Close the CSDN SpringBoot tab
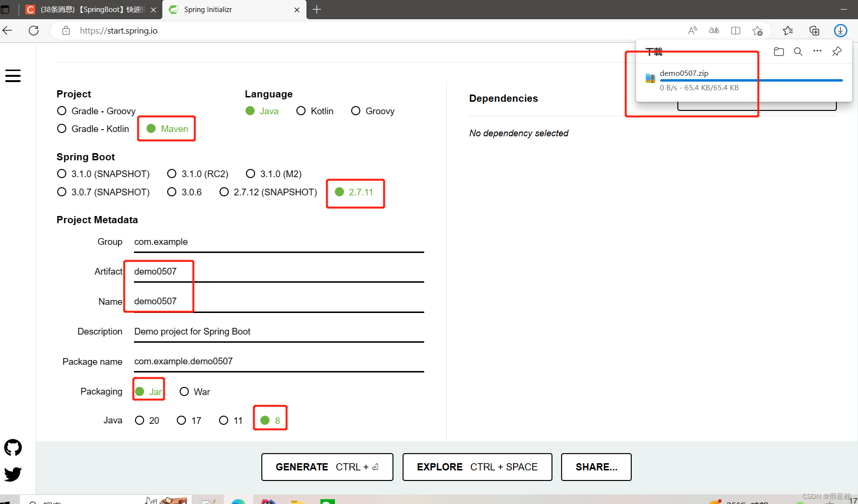The height and width of the screenshot is (504, 858). [153, 10]
